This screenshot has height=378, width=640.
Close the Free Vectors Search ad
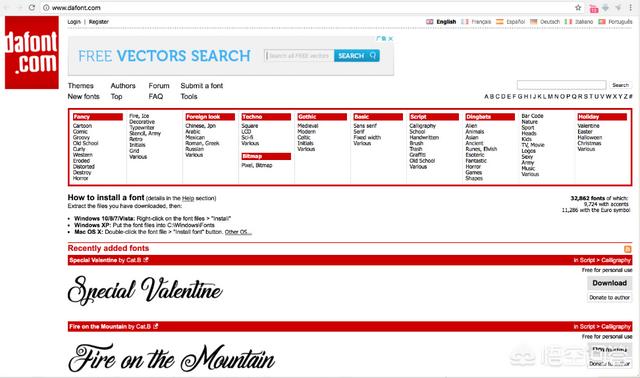(391, 39)
